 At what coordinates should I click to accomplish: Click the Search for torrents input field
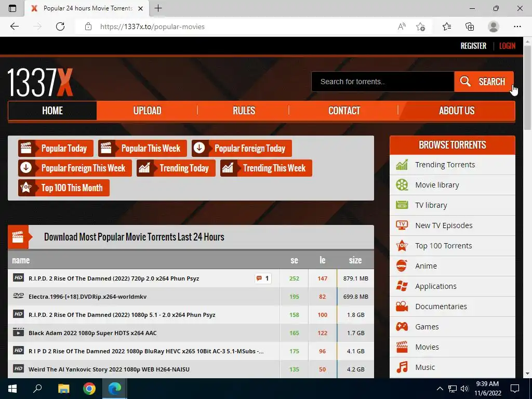pyautogui.click(x=383, y=82)
